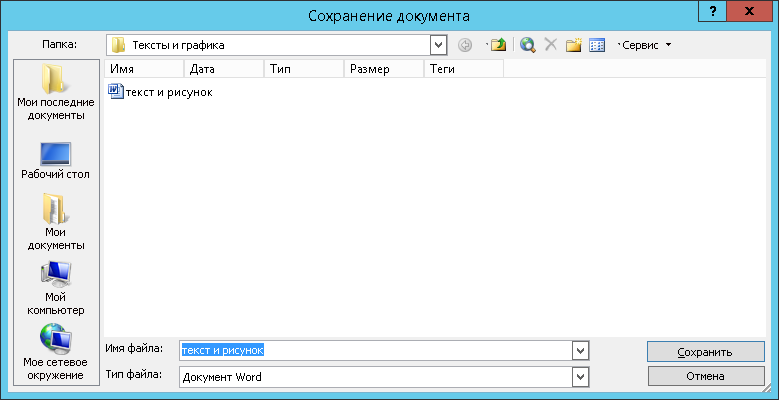Open Мое сетевое окружение location

tap(56, 352)
